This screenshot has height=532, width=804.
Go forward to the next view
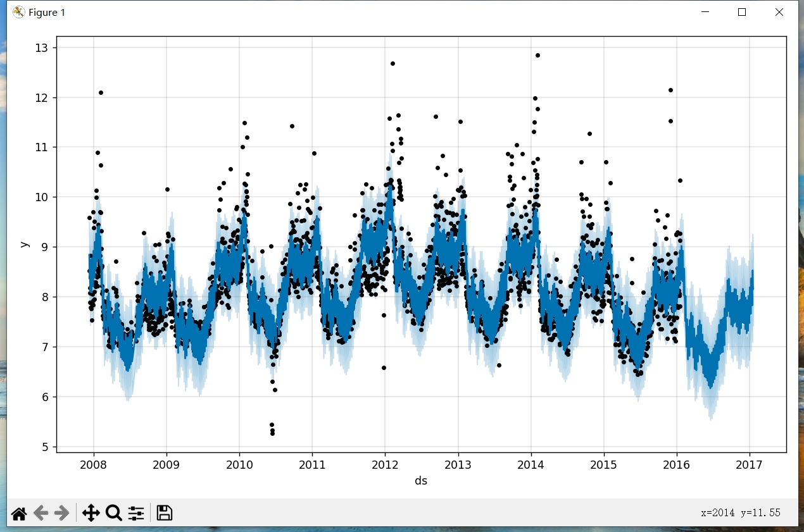(62, 513)
